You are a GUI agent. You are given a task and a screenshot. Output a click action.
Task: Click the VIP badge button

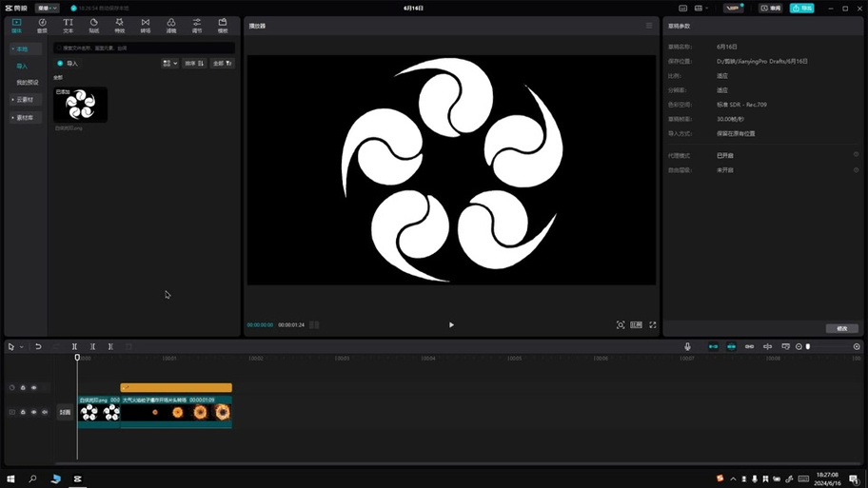coord(734,9)
